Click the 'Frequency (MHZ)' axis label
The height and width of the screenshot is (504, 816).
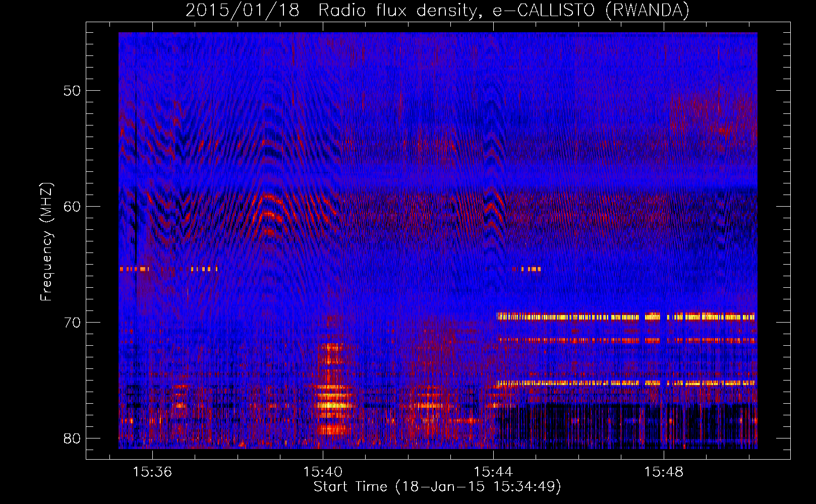(x=46, y=242)
